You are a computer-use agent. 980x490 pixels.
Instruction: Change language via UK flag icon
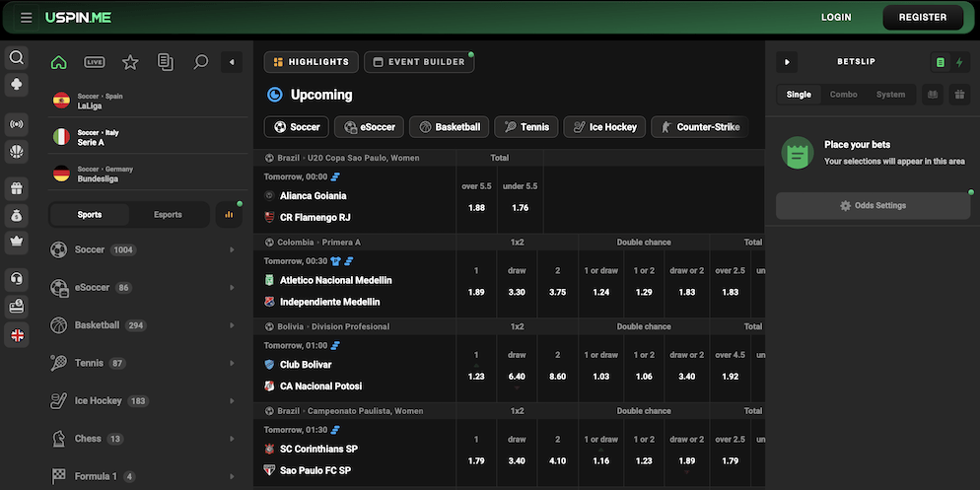[x=17, y=335]
